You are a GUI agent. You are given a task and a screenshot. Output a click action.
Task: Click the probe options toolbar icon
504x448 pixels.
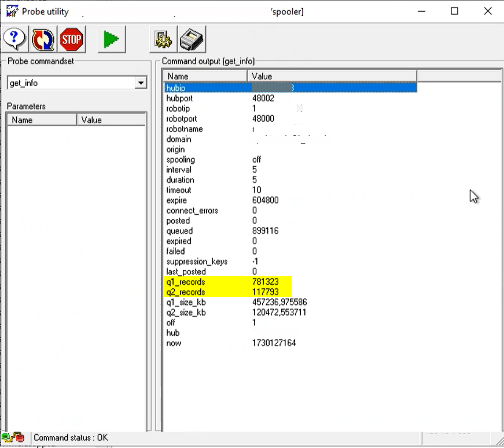pos(163,39)
